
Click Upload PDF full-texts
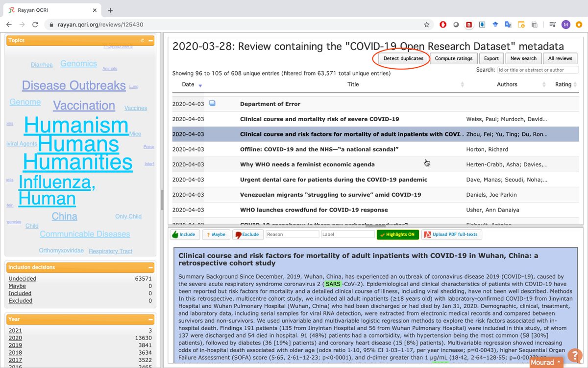point(451,235)
